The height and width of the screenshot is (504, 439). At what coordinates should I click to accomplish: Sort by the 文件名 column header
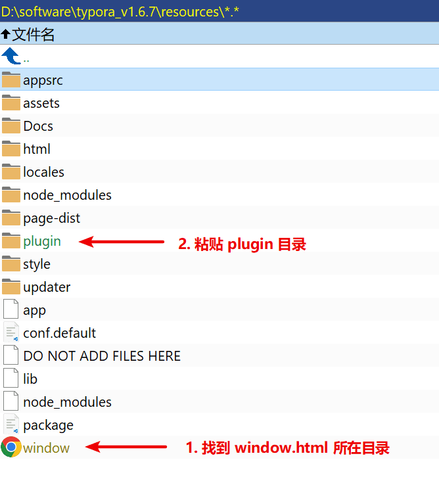tap(219, 34)
